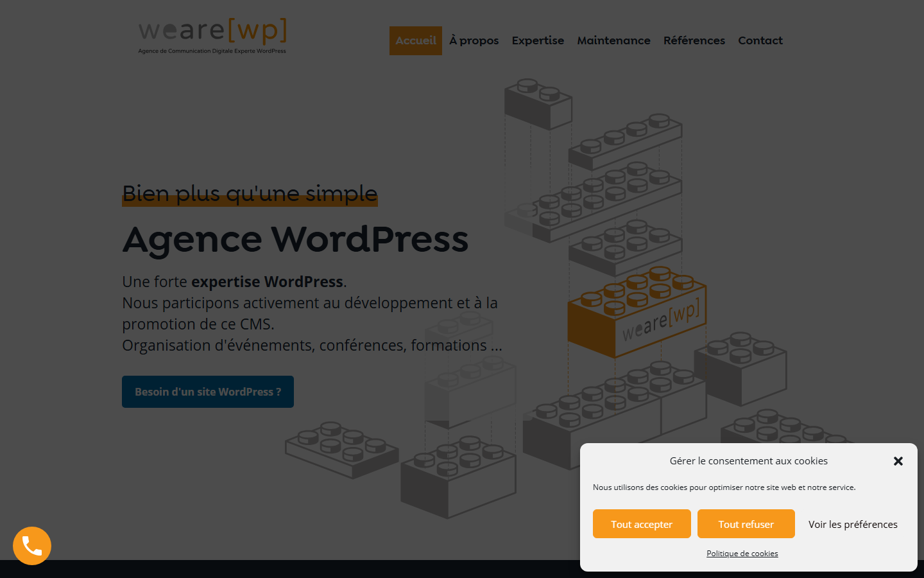Open the Références menu item
This screenshot has width=924, height=578.
pyautogui.click(x=694, y=40)
